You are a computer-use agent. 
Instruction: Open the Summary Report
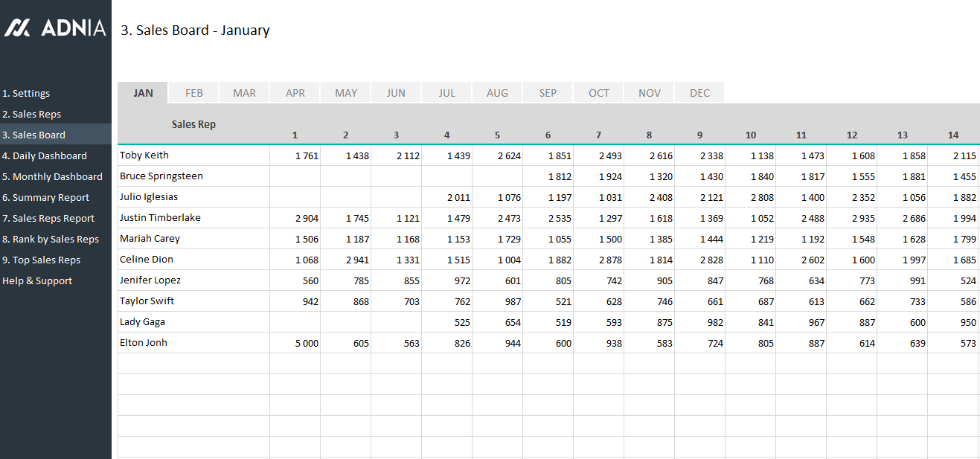coord(45,198)
